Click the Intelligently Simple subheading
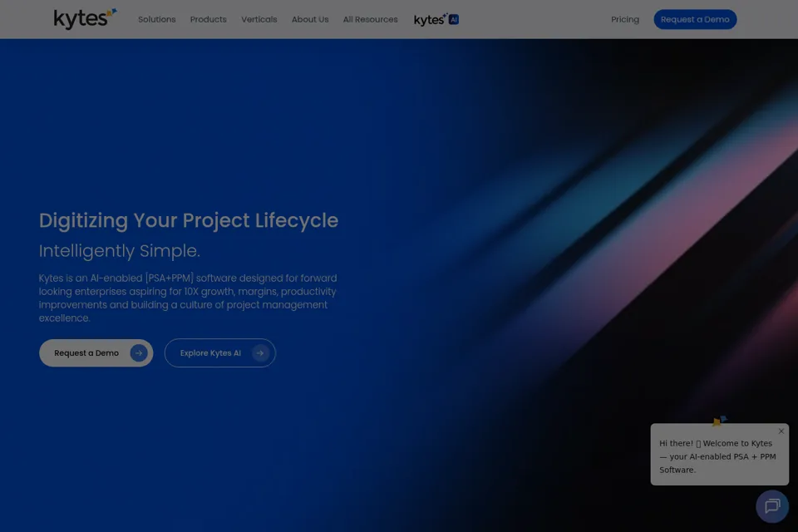This screenshot has height=532, width=798. pyautogui.click(x=120, y=250)
